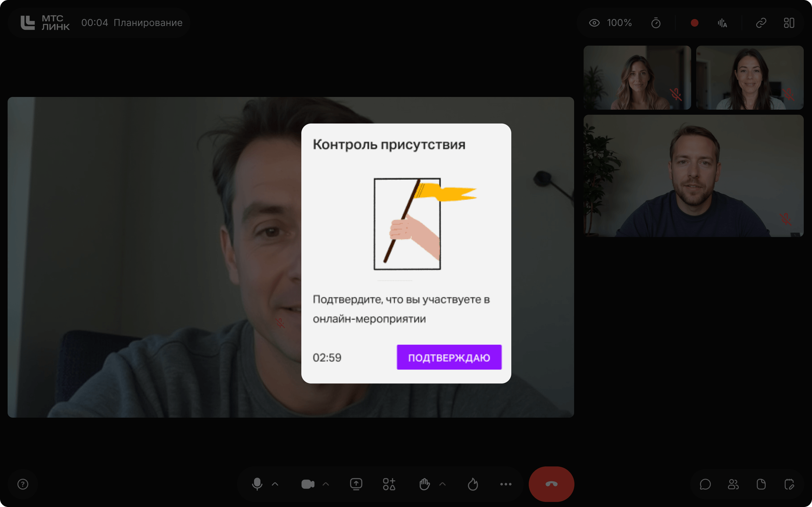This screenshot has height=507, width=812.
Task: Toggle the camera on or off
Action: click(308, 484)
